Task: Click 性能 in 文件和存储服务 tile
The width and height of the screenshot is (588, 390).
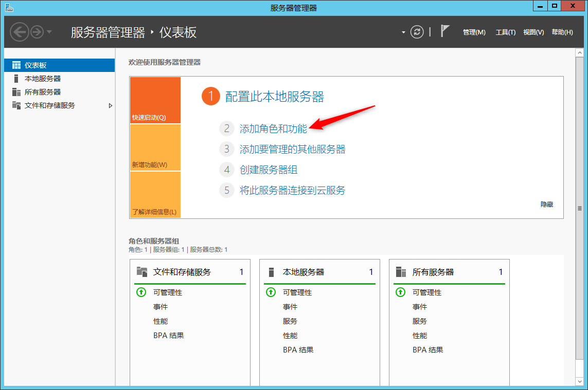Action: tap(161, 321)
